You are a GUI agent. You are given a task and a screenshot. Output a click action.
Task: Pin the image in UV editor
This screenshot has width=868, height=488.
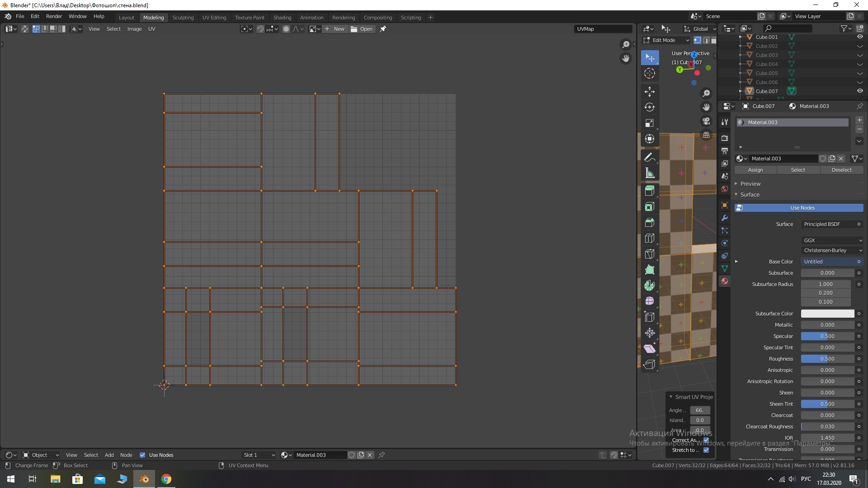pos(383,29)
